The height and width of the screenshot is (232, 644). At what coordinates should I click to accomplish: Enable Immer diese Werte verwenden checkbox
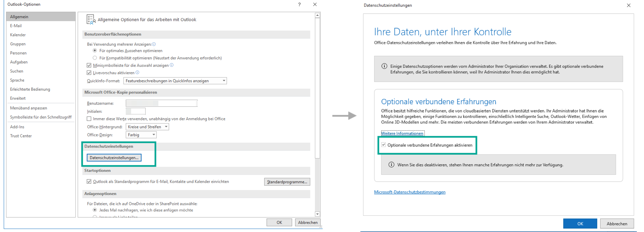coord(89,119)
